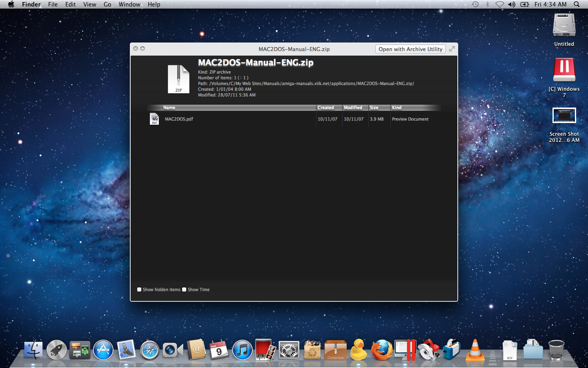Click the Size column header
588x368 pixels.
pyautogui.click(x=379, y=108)
